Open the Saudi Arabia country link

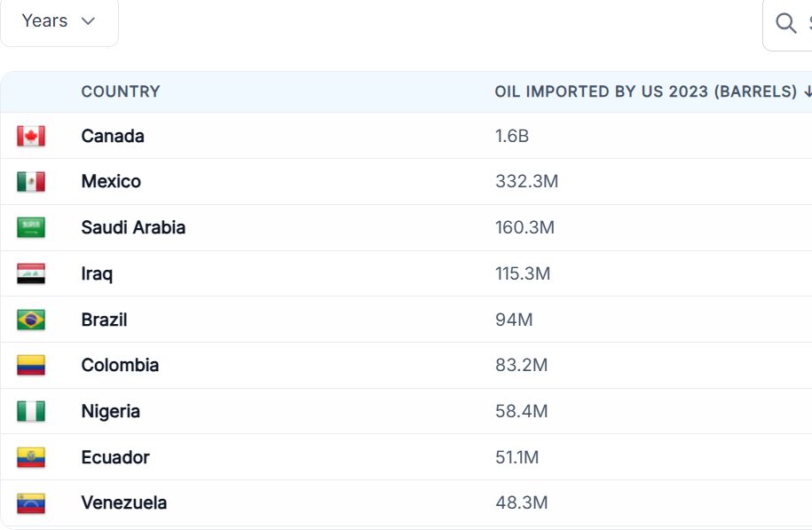click(133, 227)
